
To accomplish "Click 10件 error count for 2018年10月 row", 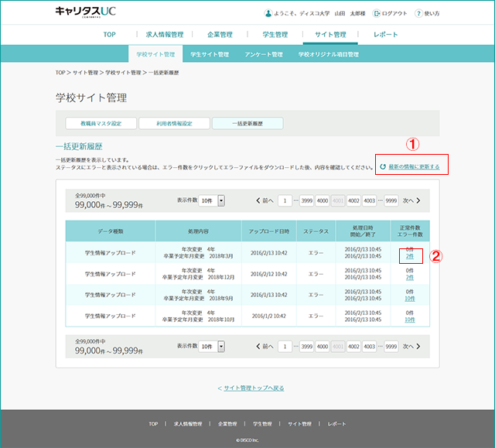I will pos(410,320).
